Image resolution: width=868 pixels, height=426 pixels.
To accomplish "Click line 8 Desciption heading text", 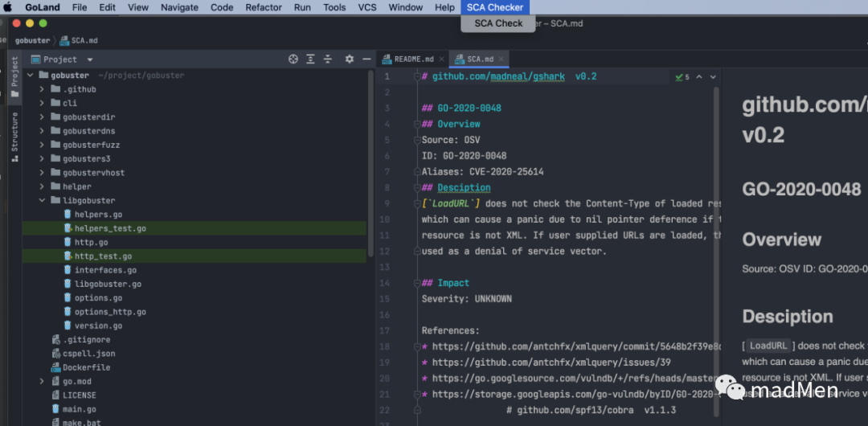I will pos(464,188).
